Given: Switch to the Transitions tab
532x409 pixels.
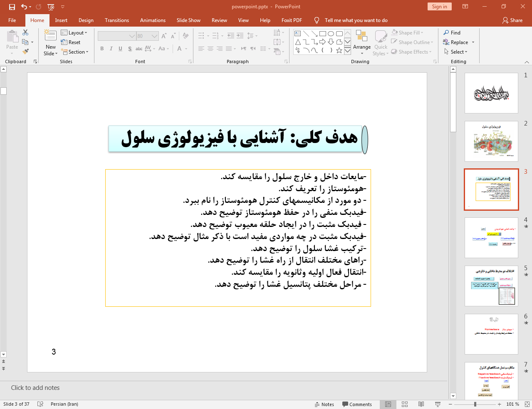Looking at the screenshot, I should (x=116, y=20).
